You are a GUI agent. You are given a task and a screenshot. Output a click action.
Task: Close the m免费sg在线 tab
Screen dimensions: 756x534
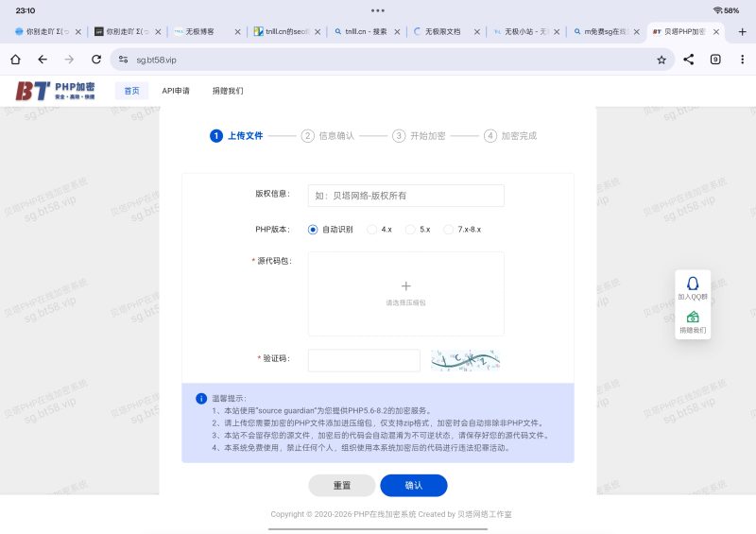point(636,32)
